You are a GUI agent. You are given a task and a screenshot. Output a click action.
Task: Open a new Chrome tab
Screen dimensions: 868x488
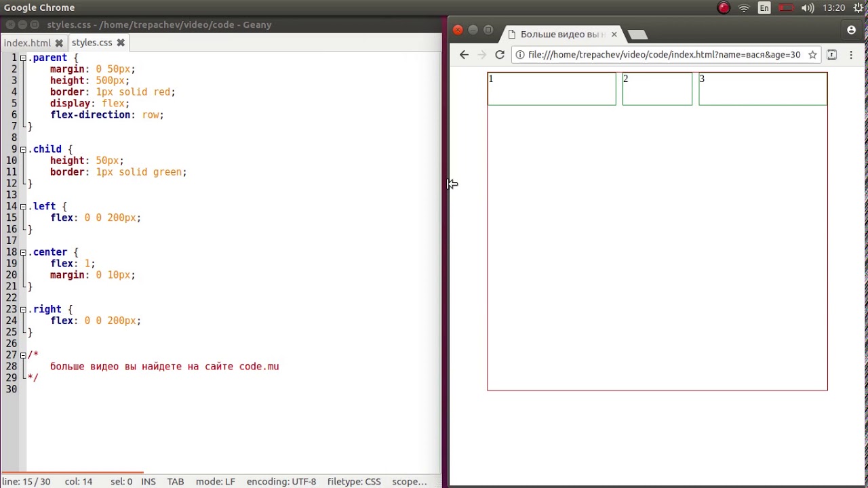click(x=637, y=35)
